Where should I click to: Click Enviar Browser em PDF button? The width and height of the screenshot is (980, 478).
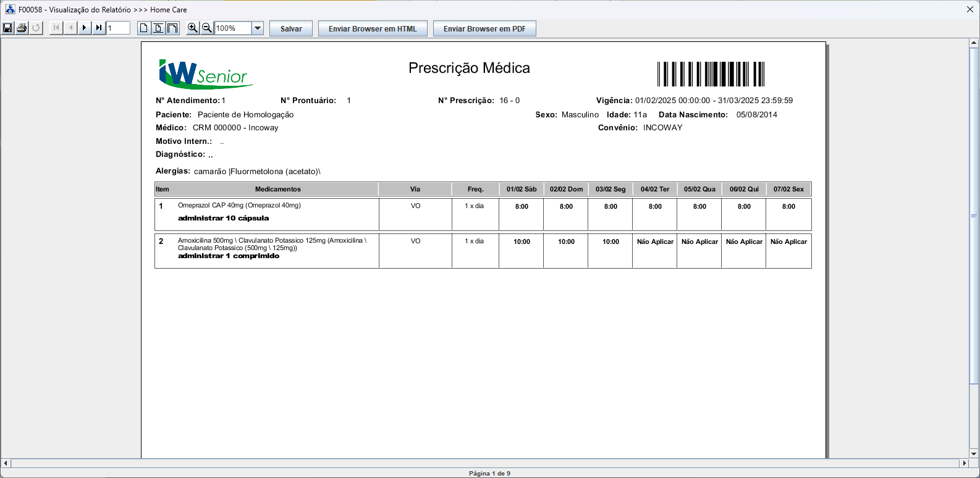484,28
